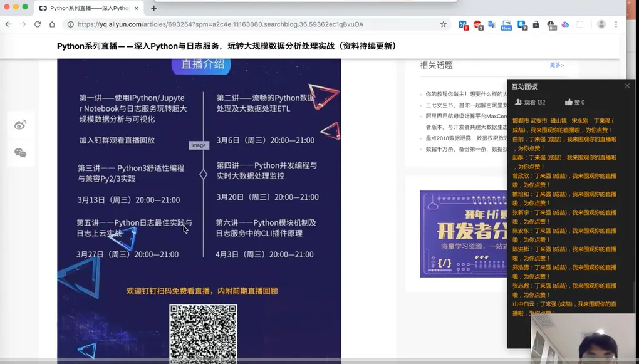This screenshot has width=639, height=364.
Task: Click the article title heading text
Action: pyautogui.click(x=227, y=46)
